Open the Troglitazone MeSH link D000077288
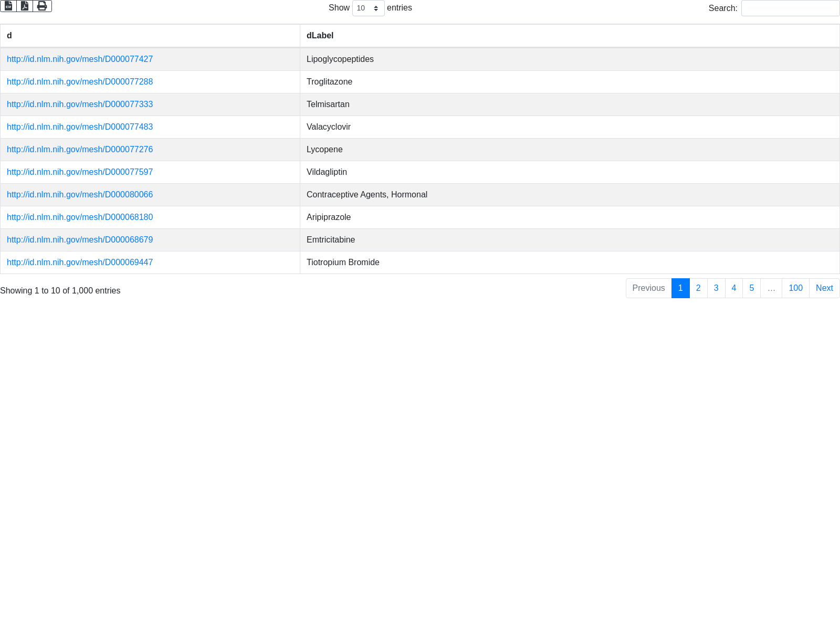Viewport: 840px width, 630px height. coord(80,82)
